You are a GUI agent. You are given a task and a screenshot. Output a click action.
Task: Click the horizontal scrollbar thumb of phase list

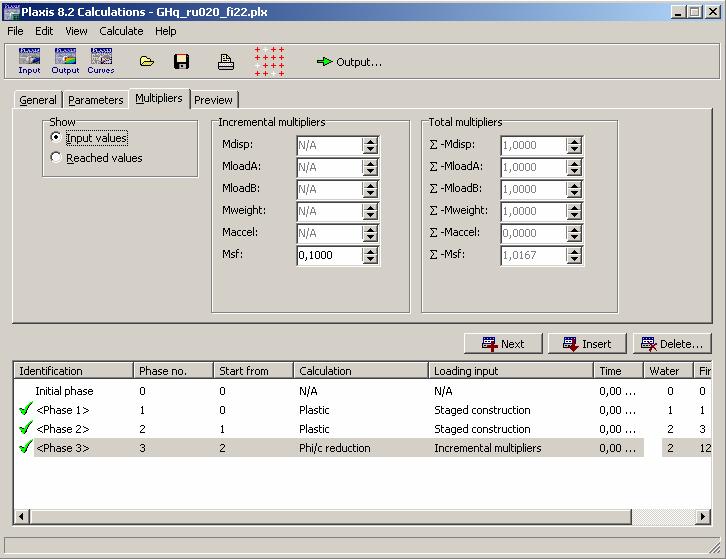[x=331, y=516]
